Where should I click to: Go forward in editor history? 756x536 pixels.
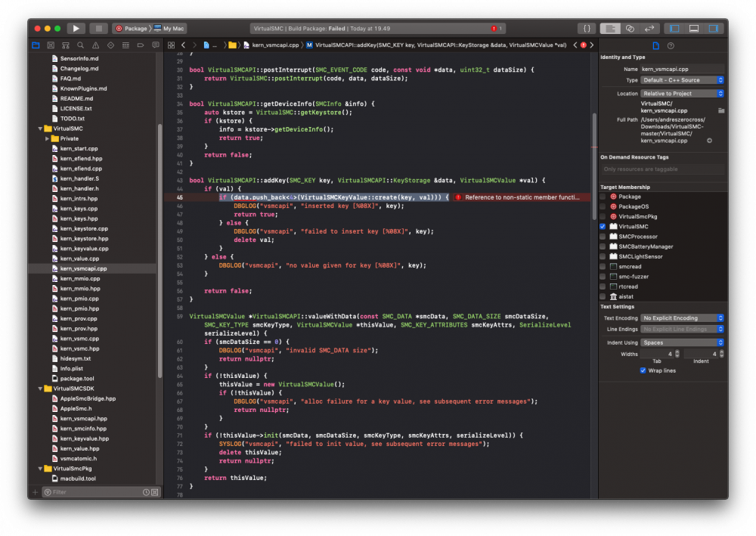point(194,45)
